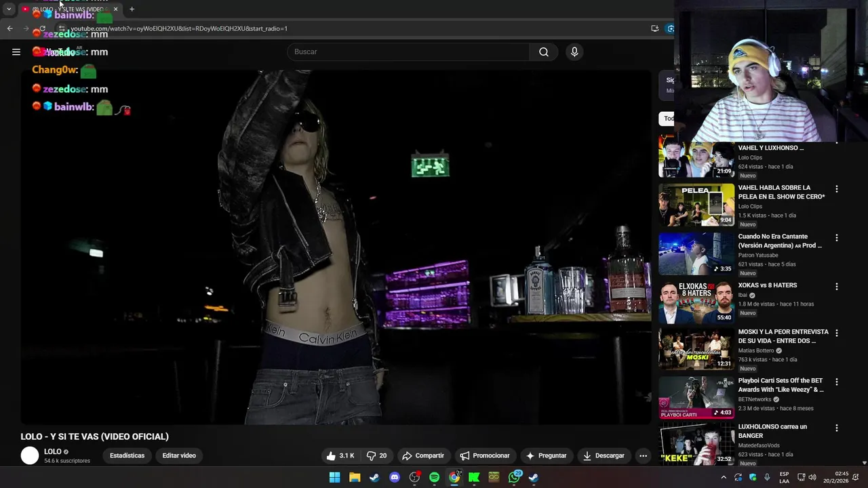Click the install app icon in address bar
The height and width of the screenshot is (488, 868).
[x=654, y=28]
